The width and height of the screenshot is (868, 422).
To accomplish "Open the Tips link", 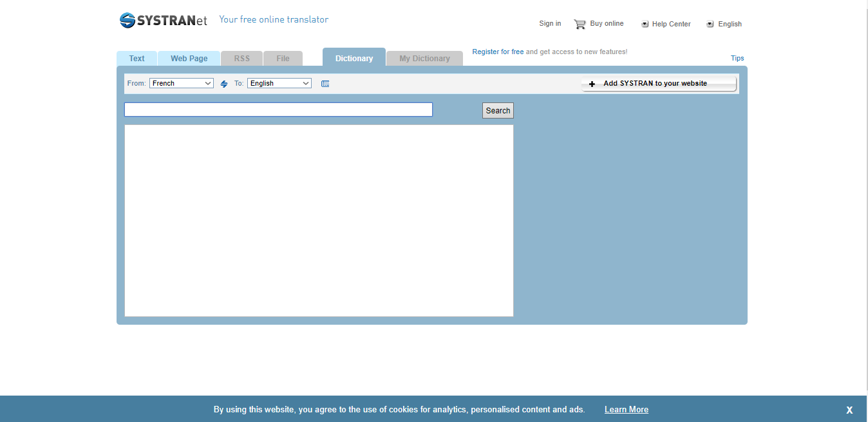I will tap(737, 58).
